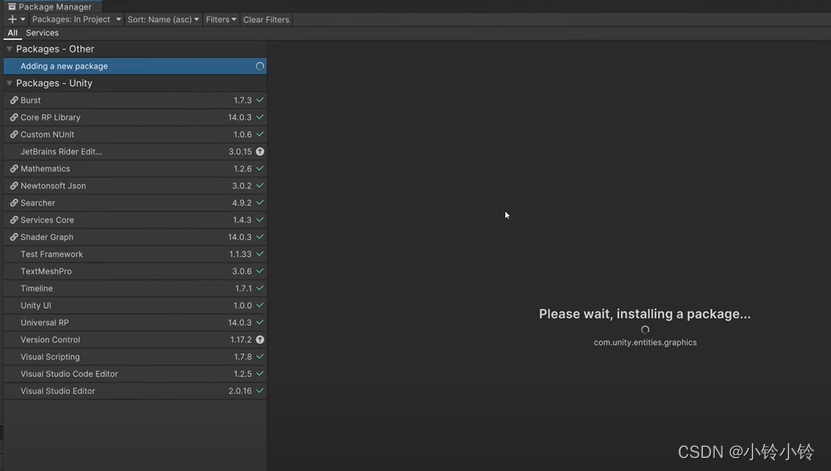Click version 3.0.15 of JetBrains Rider
Viewport: 831px width, 471px height.
pyautogui.click(x=240, y=152)
